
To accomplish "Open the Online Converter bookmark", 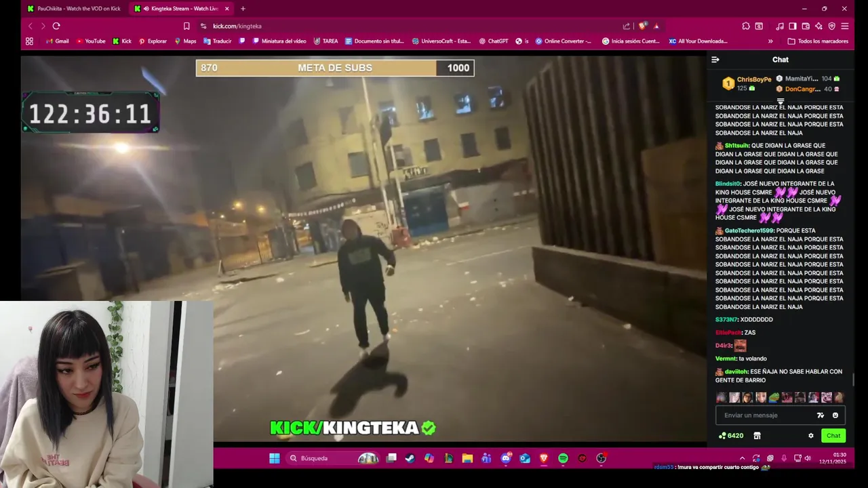I will (563, 41).
